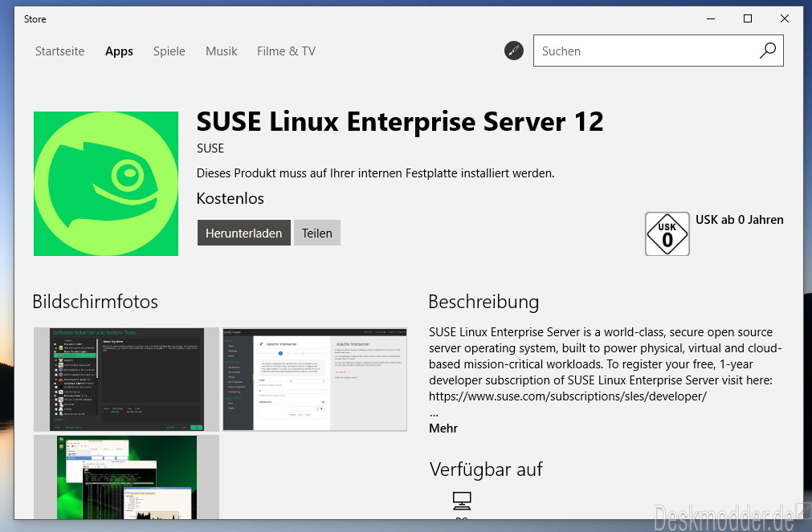Select the Apps tab

pyautogui.click(x=119, y=51)
